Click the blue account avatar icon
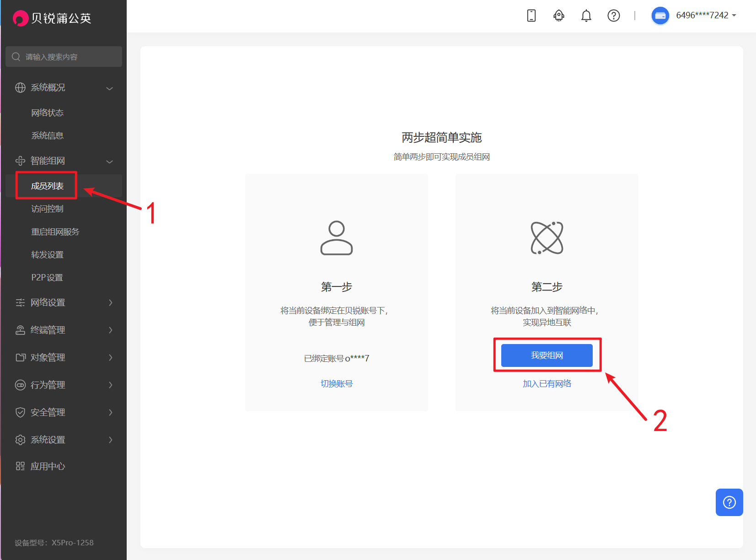 click(x=660, y=16)
